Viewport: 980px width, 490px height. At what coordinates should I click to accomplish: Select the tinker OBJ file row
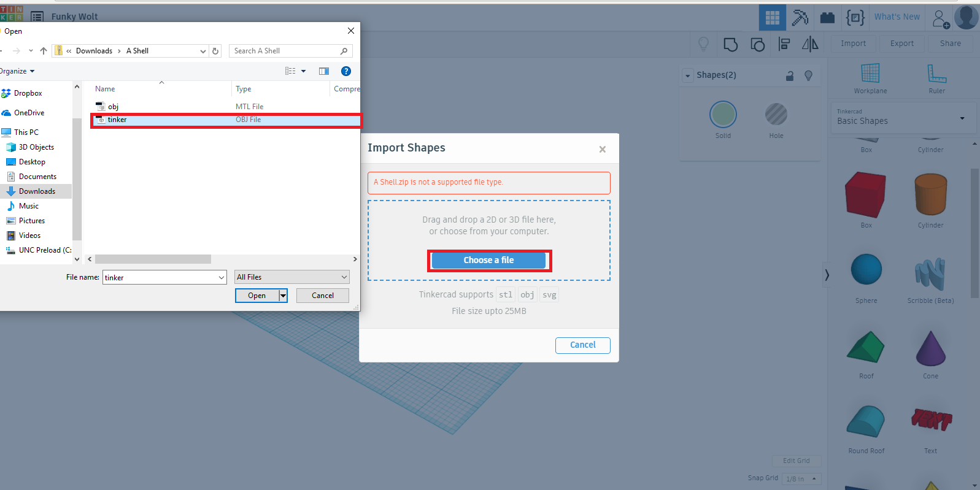point(226,120)
